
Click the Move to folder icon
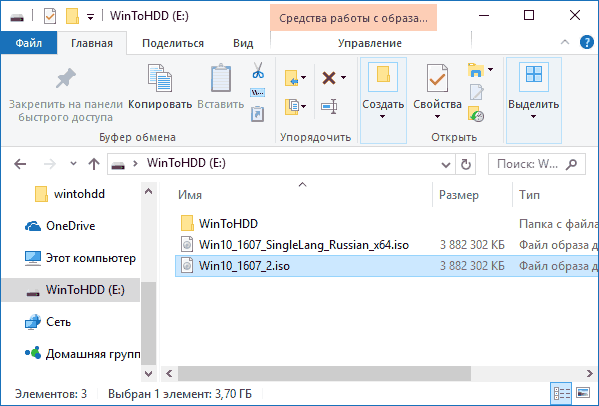point(291,78)
